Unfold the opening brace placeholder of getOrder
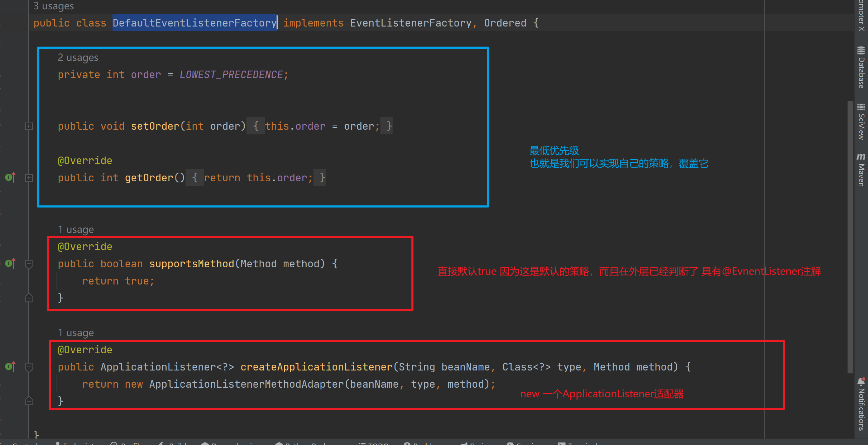Image resolution: width=868 pixels, height=445 pixels. 195,178
